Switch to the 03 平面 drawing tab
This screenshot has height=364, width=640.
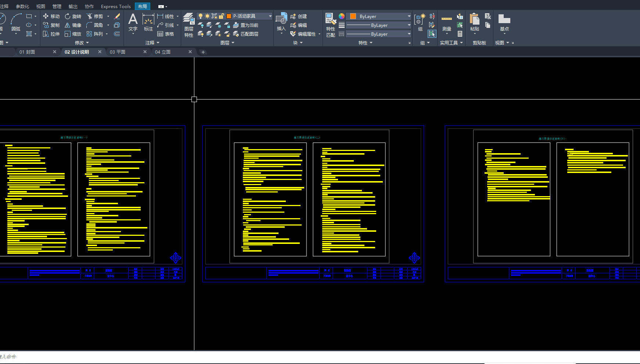pyautogui.click(x=118, y=52)
